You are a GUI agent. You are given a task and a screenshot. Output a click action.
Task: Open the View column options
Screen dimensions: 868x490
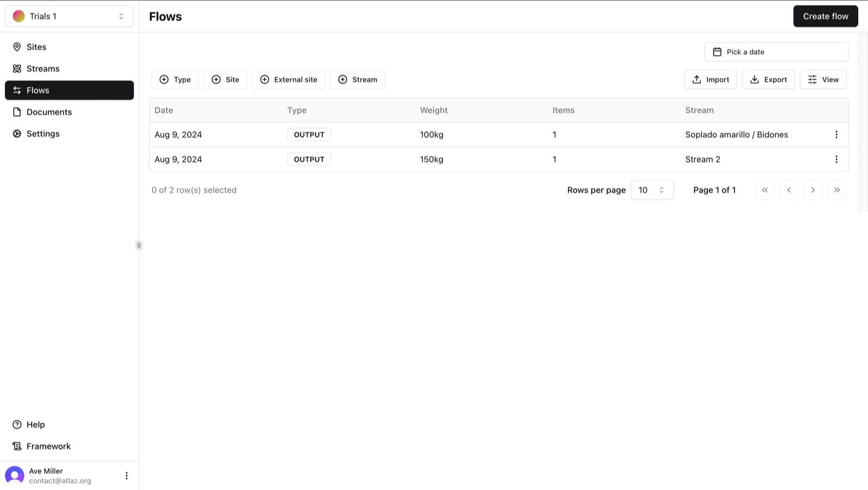click(822, 80)
